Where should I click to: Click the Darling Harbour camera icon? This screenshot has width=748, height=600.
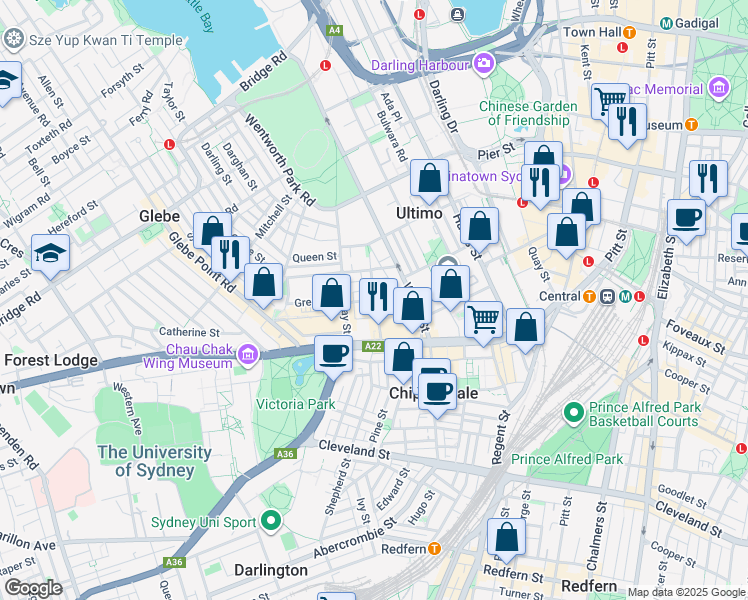[485, 65]
